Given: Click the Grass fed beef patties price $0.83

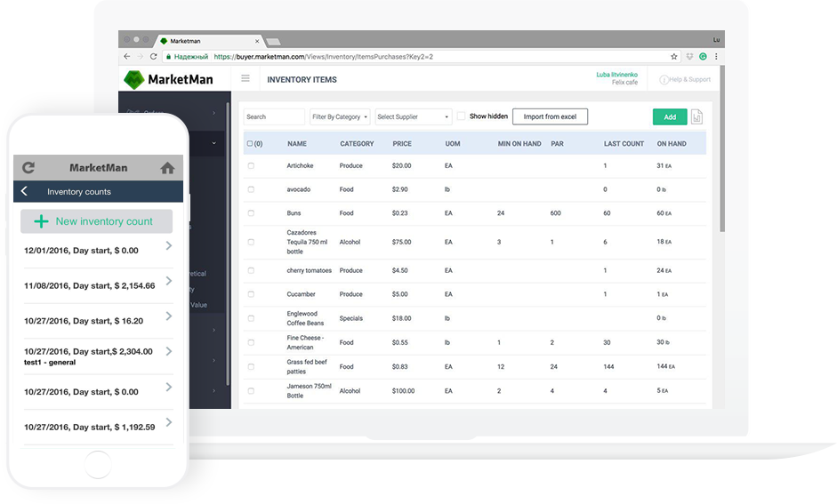Looking at the screenshot, I should (399, 366).
